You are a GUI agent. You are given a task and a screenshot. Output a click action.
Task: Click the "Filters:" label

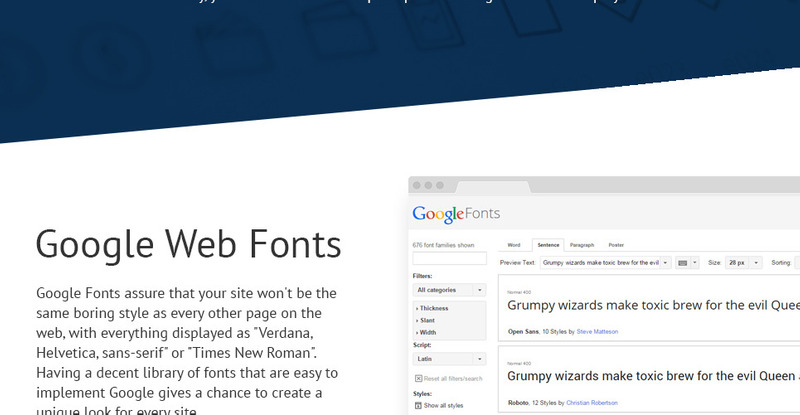(x=422, y=276)
